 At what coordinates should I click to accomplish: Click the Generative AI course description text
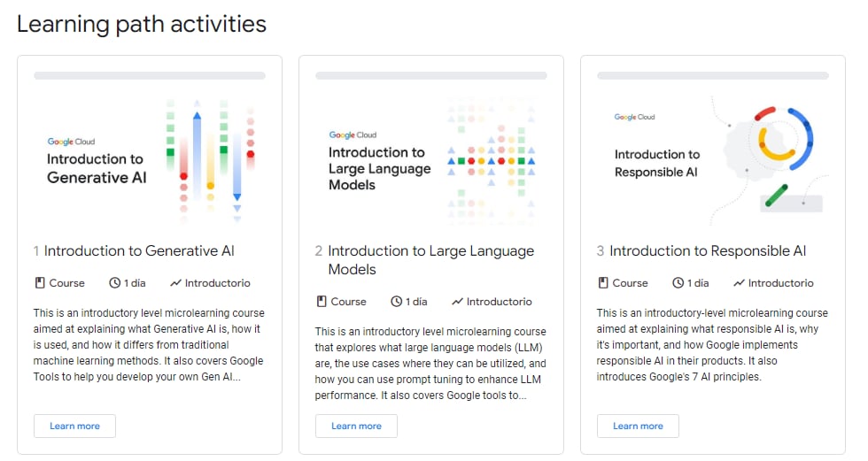click(149, 345)
